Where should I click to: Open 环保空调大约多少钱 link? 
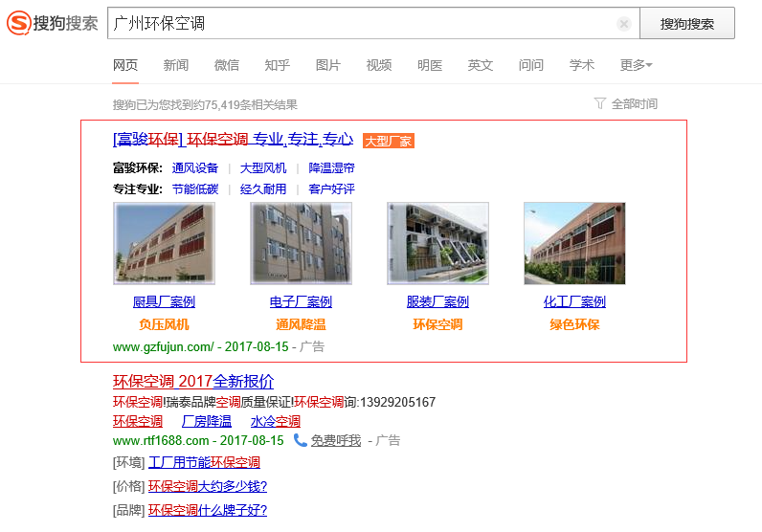coord(207,486)
